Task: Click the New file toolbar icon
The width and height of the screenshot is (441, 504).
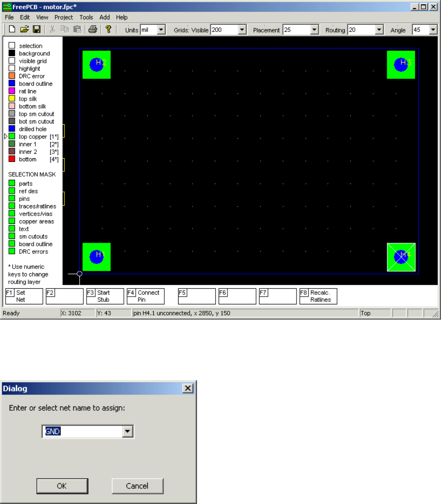Action: [x=12, y=29]
